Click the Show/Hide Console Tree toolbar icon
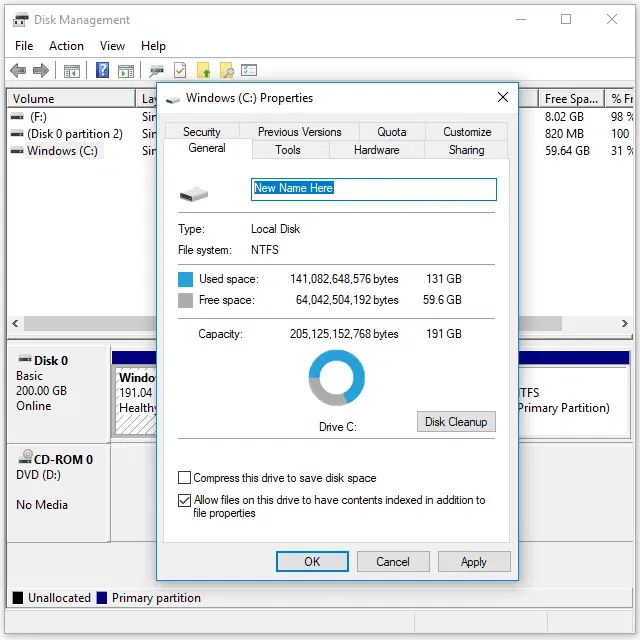 point(72,70)
